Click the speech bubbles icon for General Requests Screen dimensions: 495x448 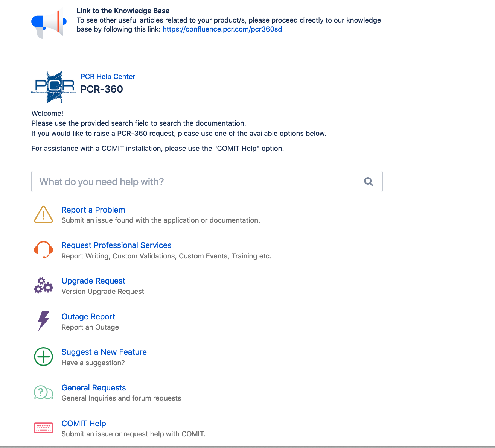43,392
